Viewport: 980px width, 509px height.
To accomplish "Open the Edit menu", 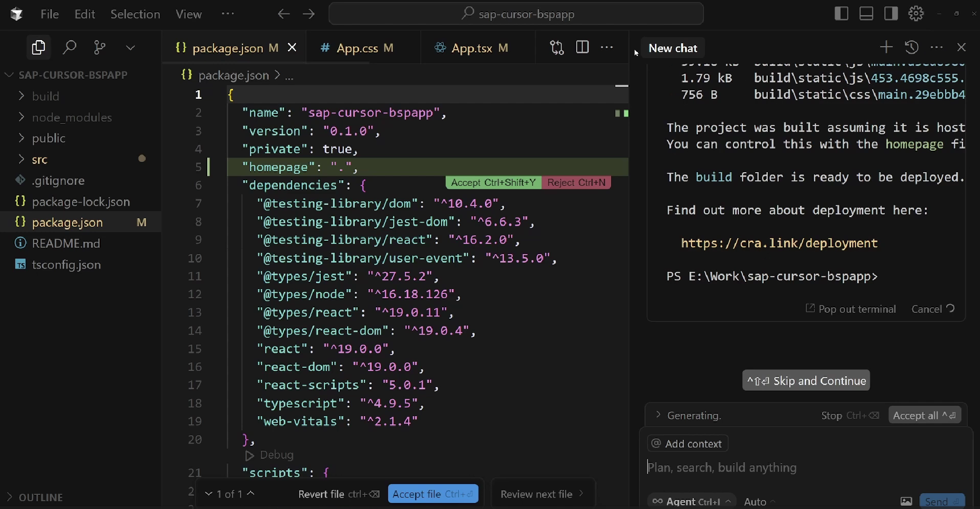I will pyautogui.click(x=85, y=14).
